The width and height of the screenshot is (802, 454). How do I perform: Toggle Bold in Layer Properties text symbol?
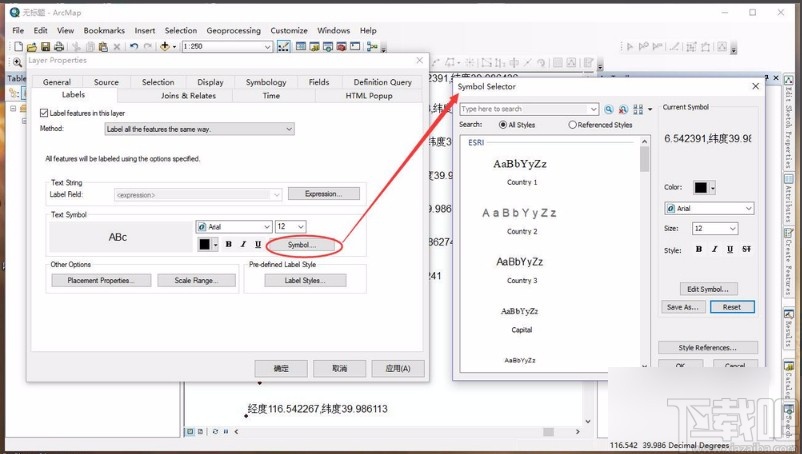tap(229, 244)
